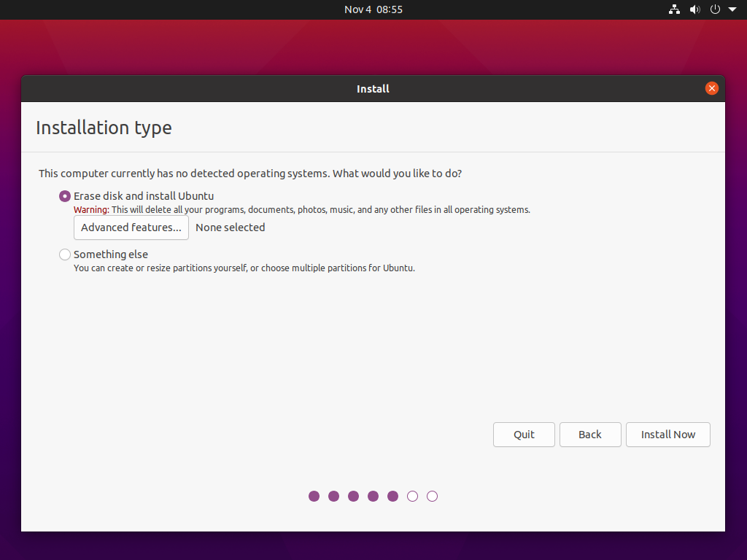Screen dimensions: 747x560
Task: Click the Install window title bar text
Action: [373, 89]
